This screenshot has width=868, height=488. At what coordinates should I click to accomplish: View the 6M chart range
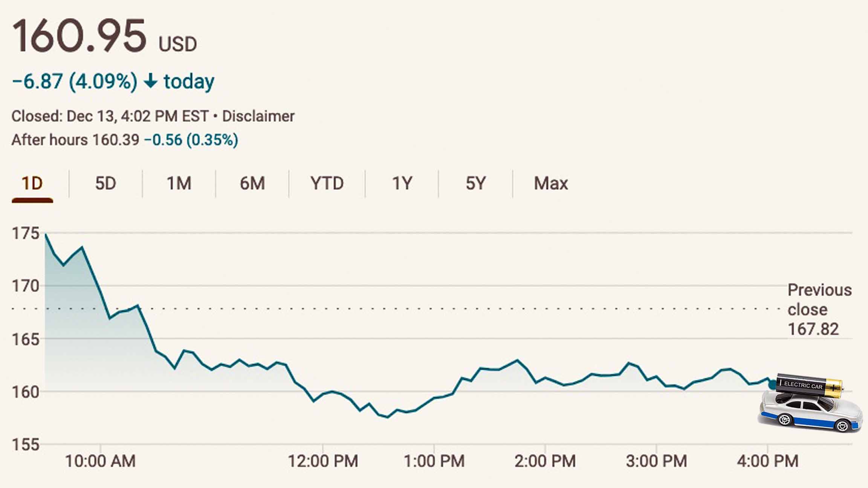point(252,183)
